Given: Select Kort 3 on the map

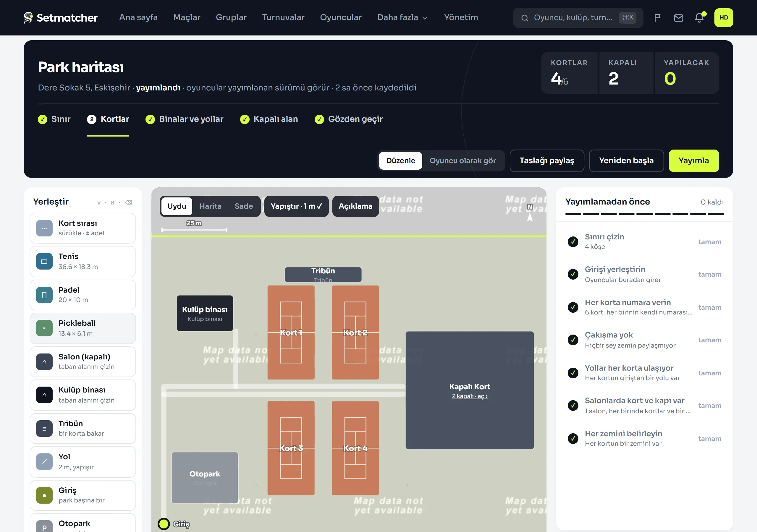Looking at the screenshot, I should point(291,448).
